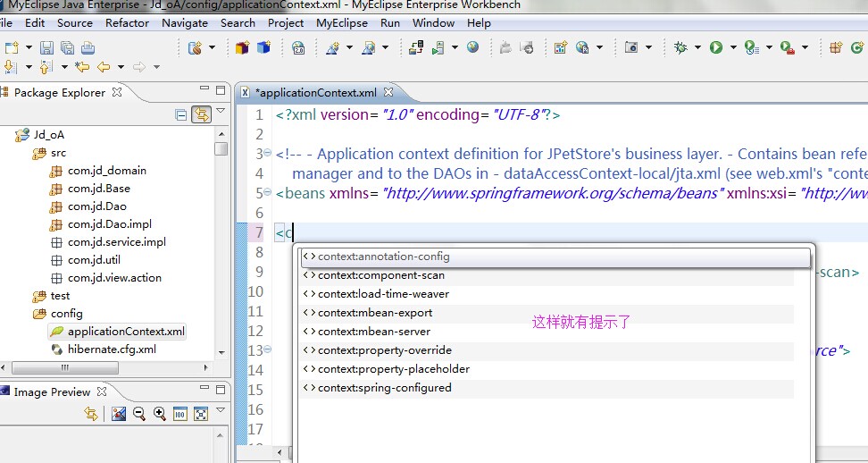Click the Next Annotation down arrow icon
The height and width of the screenshot is (463, 868).
click(11, 67)
